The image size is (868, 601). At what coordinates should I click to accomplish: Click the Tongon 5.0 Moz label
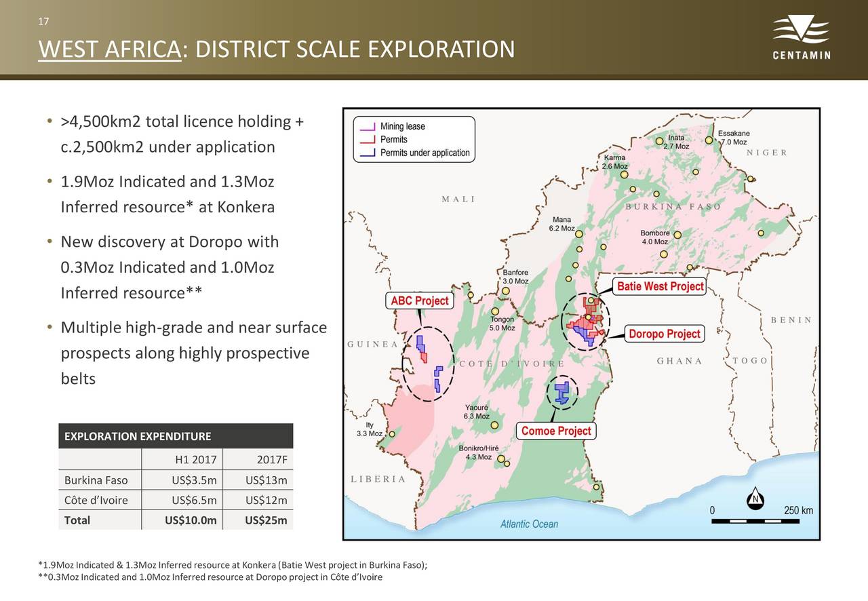pos(502,324)
